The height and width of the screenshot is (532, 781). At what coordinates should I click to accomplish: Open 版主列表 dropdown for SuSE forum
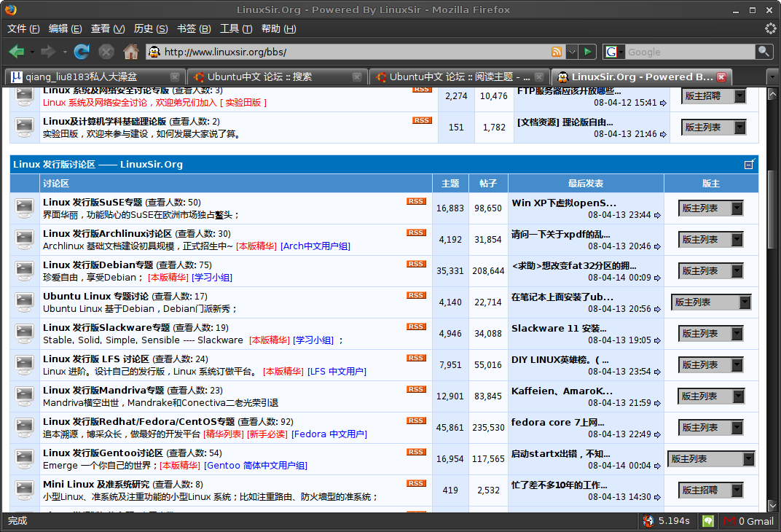point(711,208)
